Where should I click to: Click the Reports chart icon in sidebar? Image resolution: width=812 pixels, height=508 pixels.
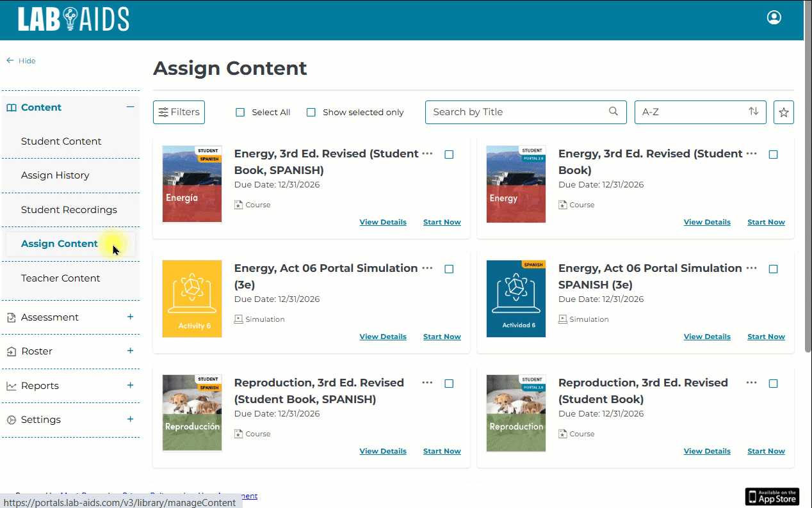(x=12, y=386)
